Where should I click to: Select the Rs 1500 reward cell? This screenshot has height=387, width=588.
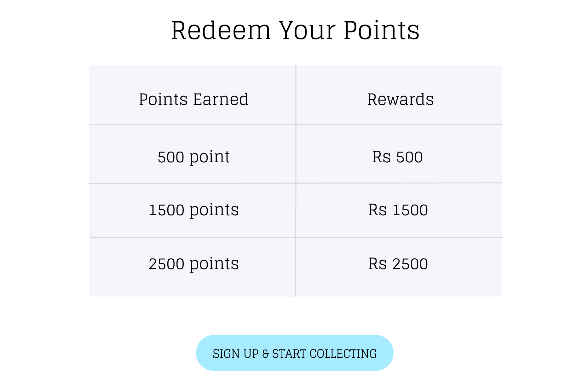[x=398, y=210]
